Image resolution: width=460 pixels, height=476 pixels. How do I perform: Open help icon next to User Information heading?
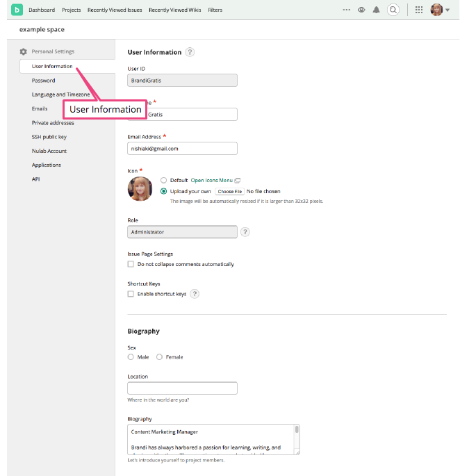(x=190, y=52)
